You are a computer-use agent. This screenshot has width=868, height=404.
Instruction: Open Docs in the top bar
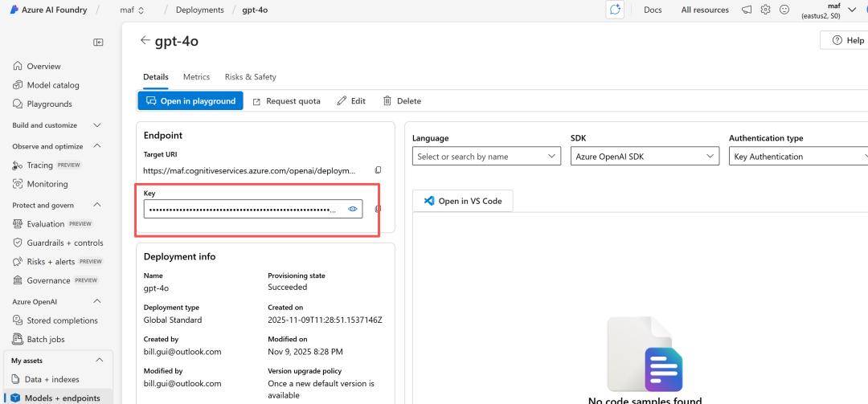(x=653, y=10)
